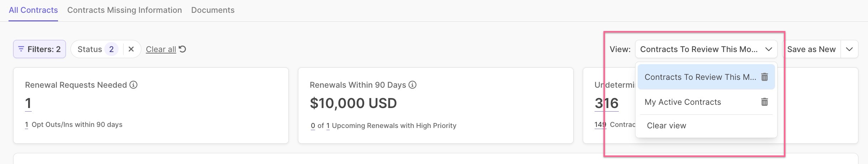
Task: Click the Clear all reset arrow icon
Action: (183, 49)
